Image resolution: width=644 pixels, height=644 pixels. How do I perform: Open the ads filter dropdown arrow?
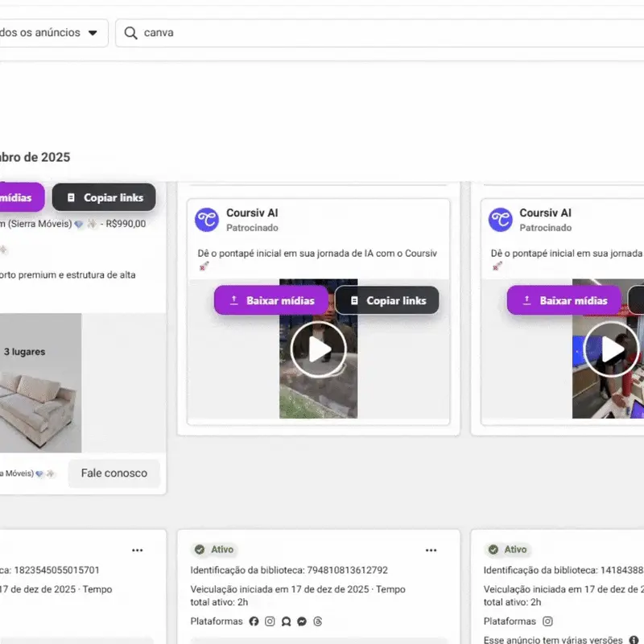[93, 33]
